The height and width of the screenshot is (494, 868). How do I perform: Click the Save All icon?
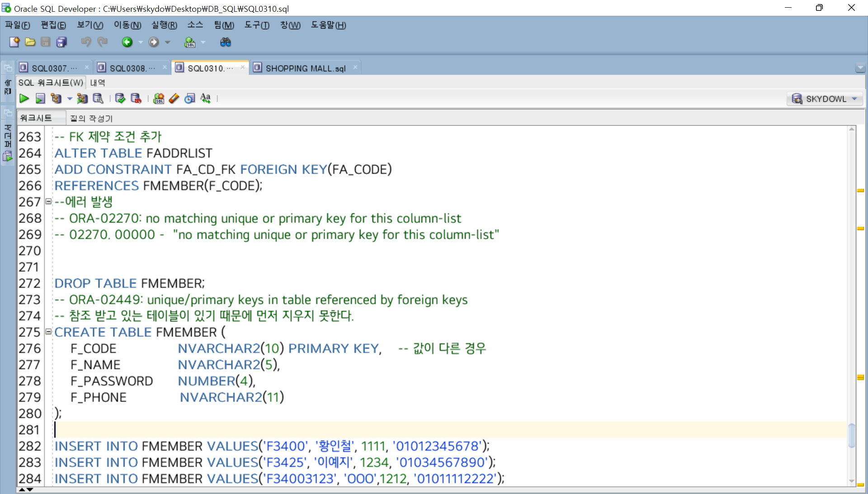click(61, 42)
